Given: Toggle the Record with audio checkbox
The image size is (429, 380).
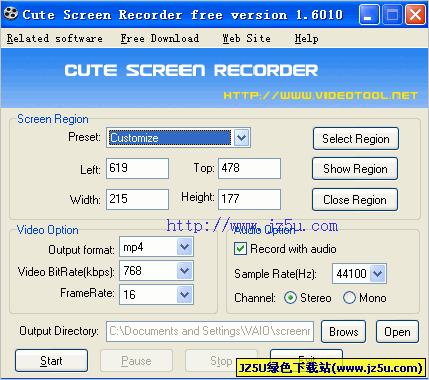Looking at the screenshot, I should pos(240,249).
